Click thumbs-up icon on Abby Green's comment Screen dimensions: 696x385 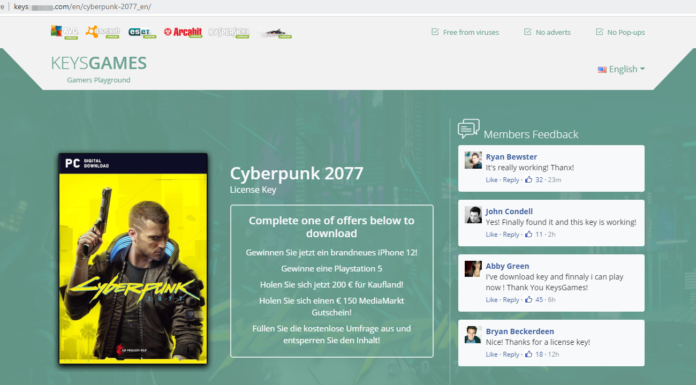tap(529, 299)
